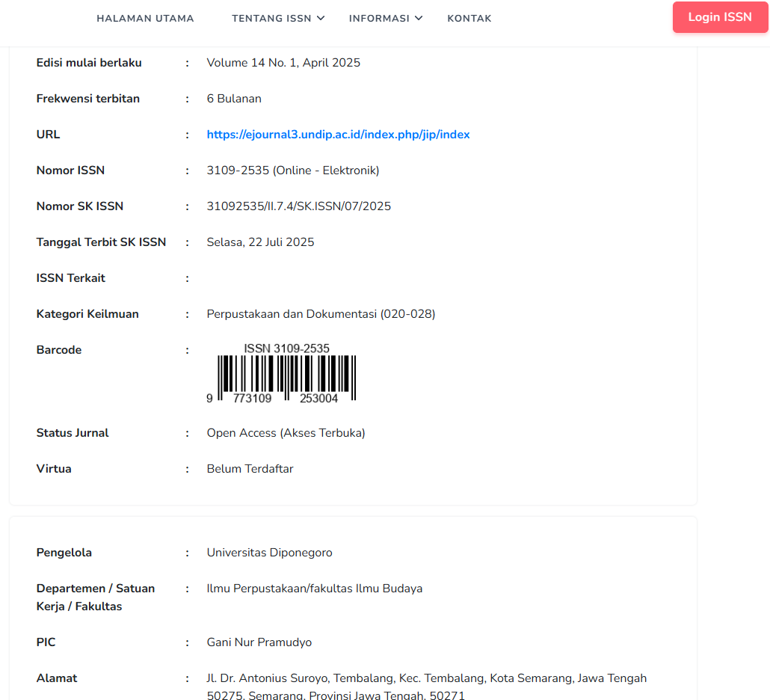Click the Volume 14 No. 1 edition value
Viewport: 770px width, 700px height.
283,63
